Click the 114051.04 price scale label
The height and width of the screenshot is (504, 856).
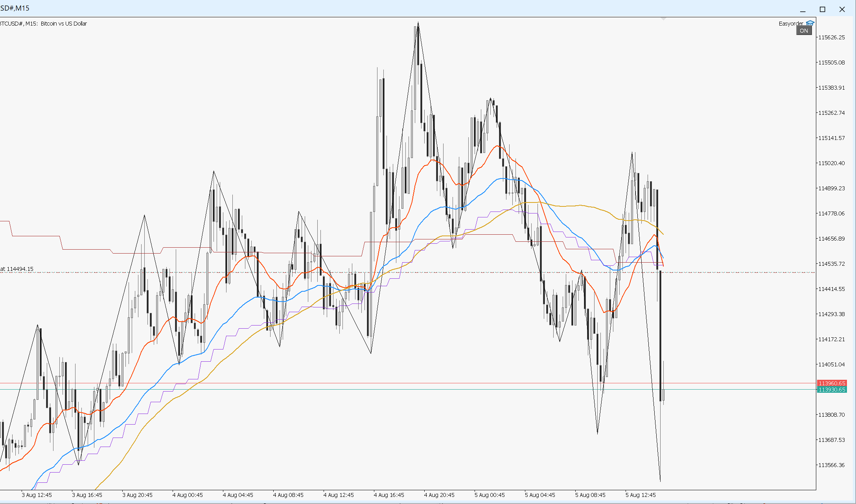click(x=832, y=364)
